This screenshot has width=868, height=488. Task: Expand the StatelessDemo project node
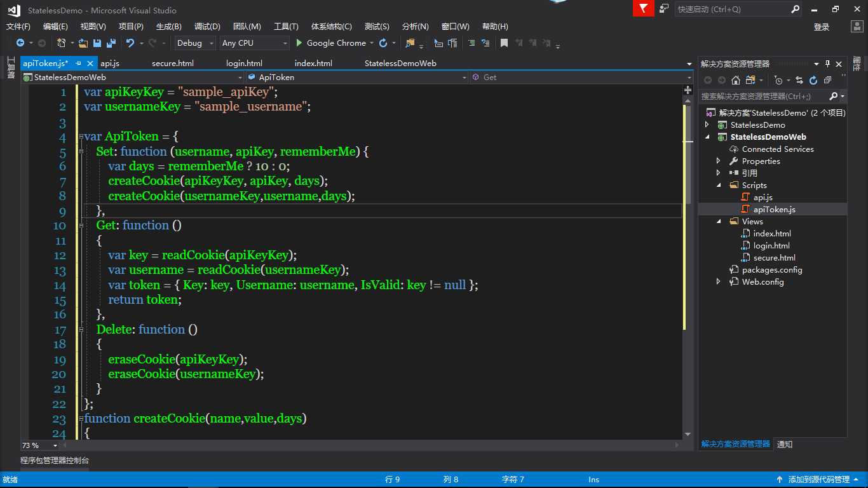pos(707,125)
